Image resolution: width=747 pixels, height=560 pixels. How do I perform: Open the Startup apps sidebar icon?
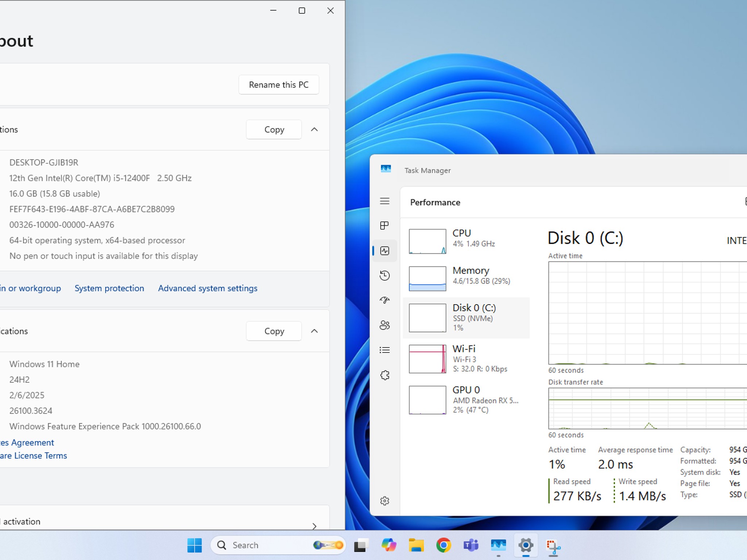click(384, 300)
